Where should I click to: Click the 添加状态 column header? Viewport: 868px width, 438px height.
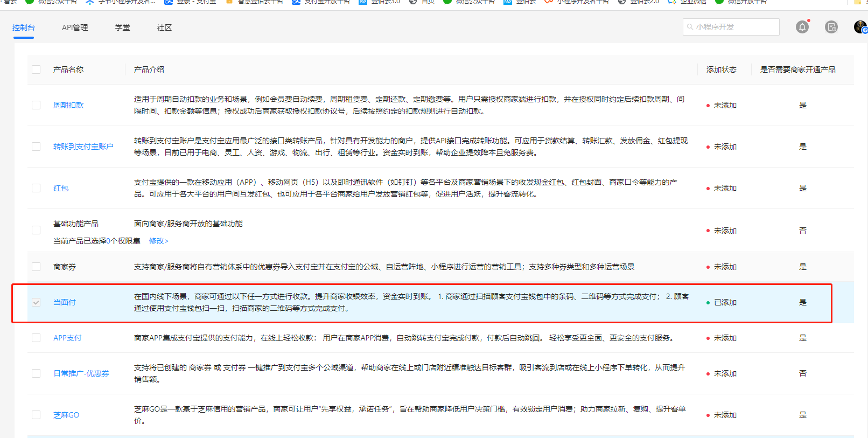click(x=722, y=69)
